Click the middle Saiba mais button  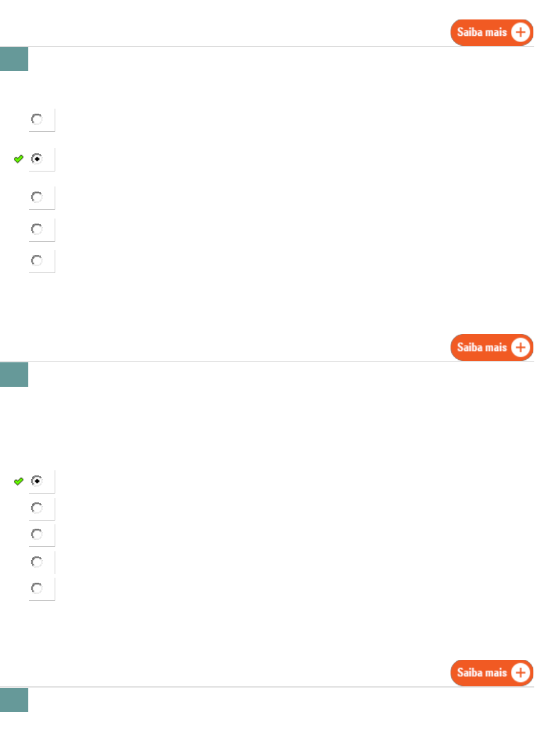(491, 347)
